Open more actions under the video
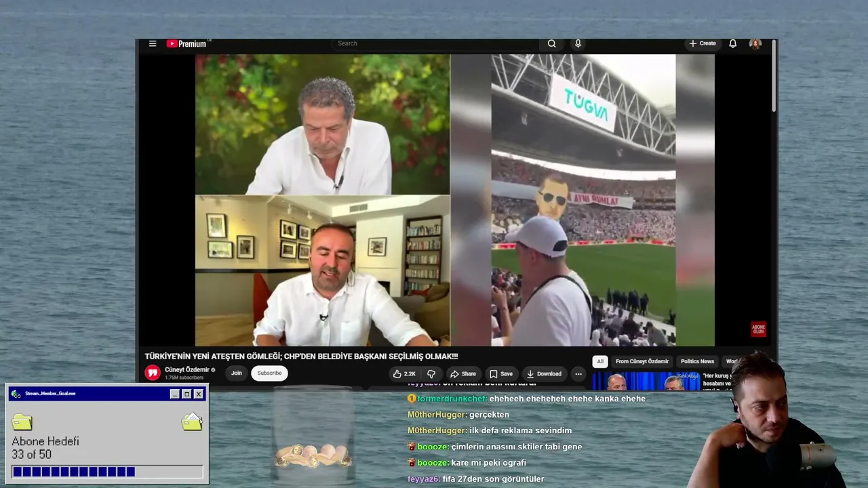 tap(578, 373)
